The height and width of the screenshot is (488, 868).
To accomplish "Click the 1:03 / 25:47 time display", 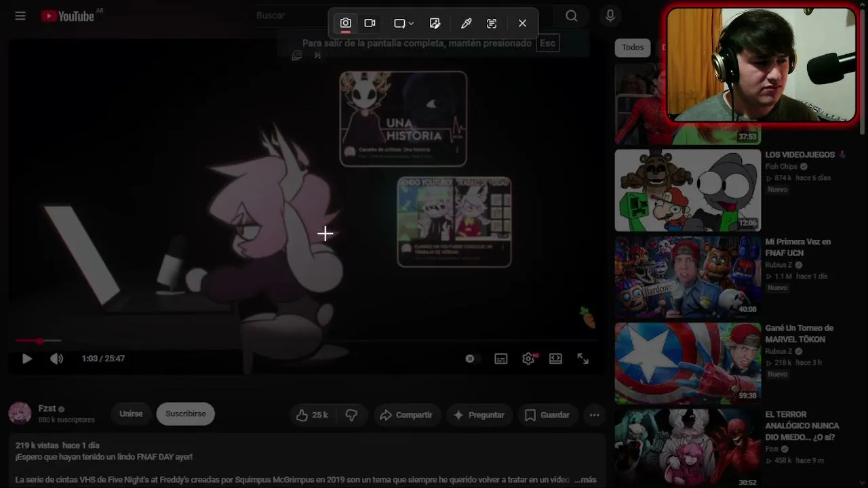I will pyautogui.click(x=103, y=359).
